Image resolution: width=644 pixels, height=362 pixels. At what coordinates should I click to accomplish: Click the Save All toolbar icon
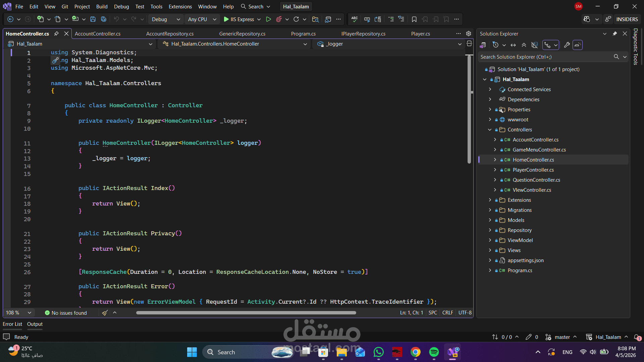[x=104, y=19]
